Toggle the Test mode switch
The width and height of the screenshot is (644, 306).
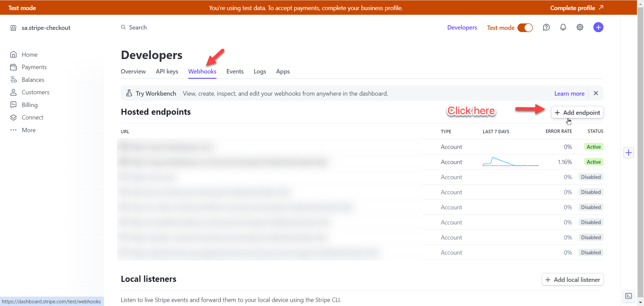[525, 28]
